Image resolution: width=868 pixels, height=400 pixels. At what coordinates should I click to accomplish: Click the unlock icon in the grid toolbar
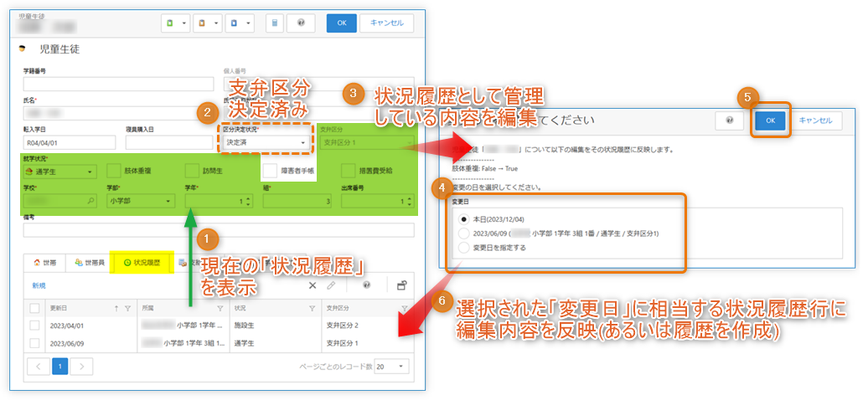pos(402,285)
